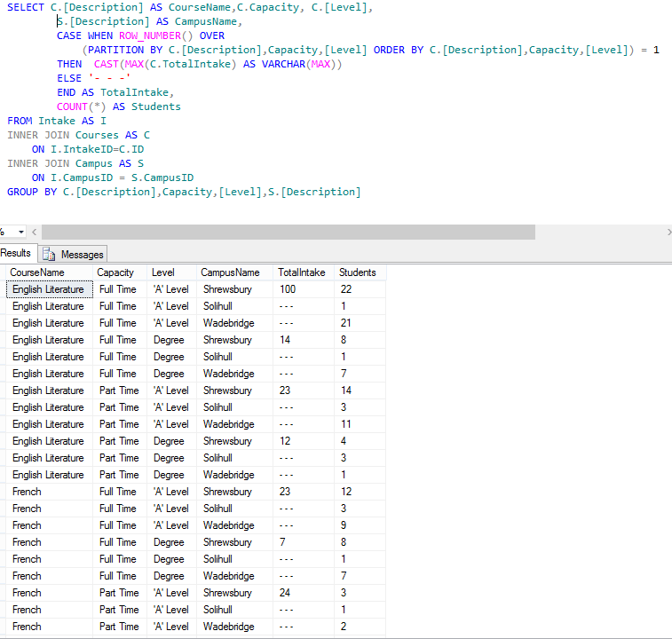Click the query editor horizontal scrollbar thumb
This screenshot has height=639, width=672.
[x=288, y=232]
